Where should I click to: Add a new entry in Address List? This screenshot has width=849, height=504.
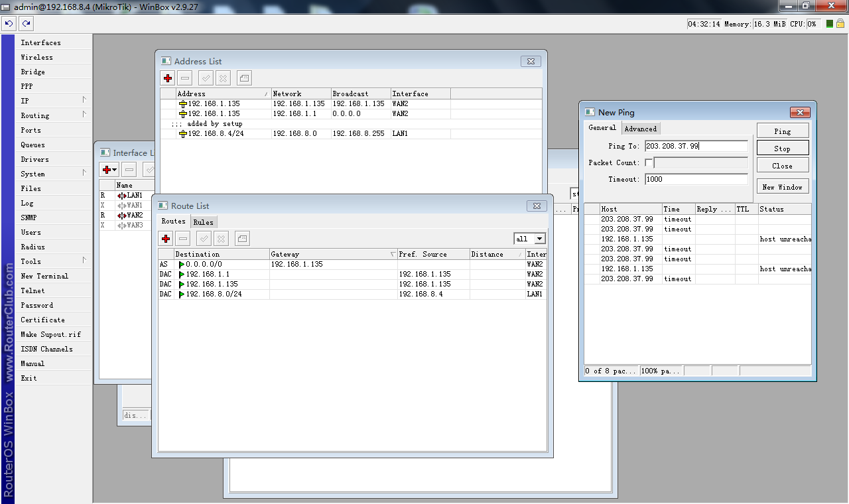click(168, 78)
